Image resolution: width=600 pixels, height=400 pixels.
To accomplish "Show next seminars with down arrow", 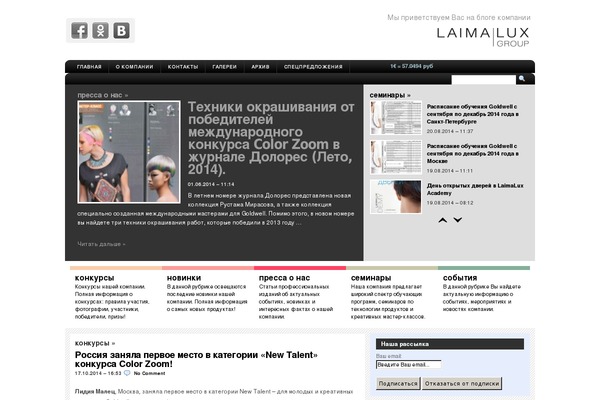I will [x=458, y=220].
